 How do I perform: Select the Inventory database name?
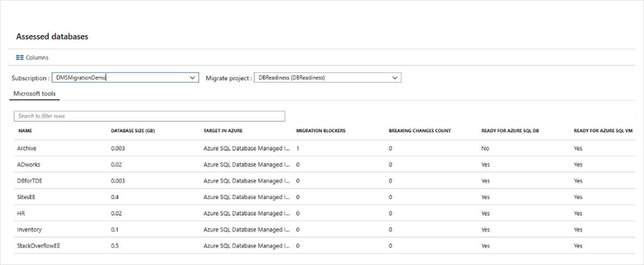click(x=29, y=230)
